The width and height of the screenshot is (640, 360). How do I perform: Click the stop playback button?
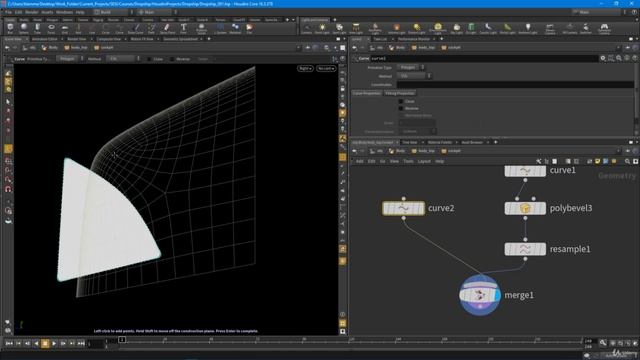click(x=45, y=344)
